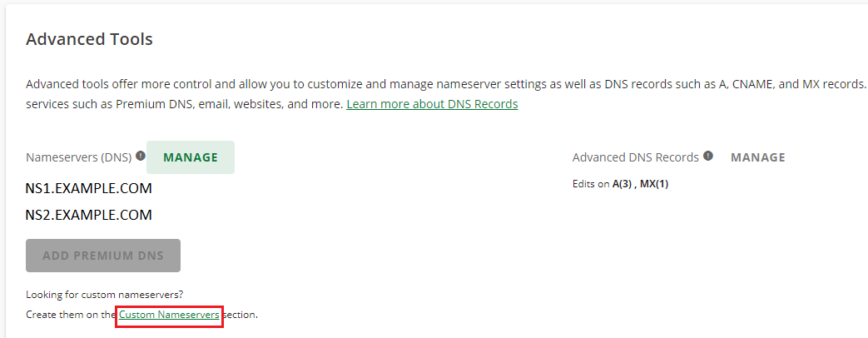
Task: Click the Nameservers (DNS) label
Action: pos(79,157)
